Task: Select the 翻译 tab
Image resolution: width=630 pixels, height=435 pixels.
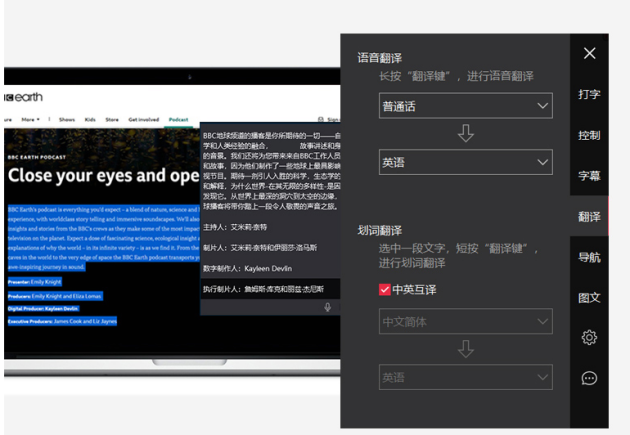Action: click(x=589, y=216)
